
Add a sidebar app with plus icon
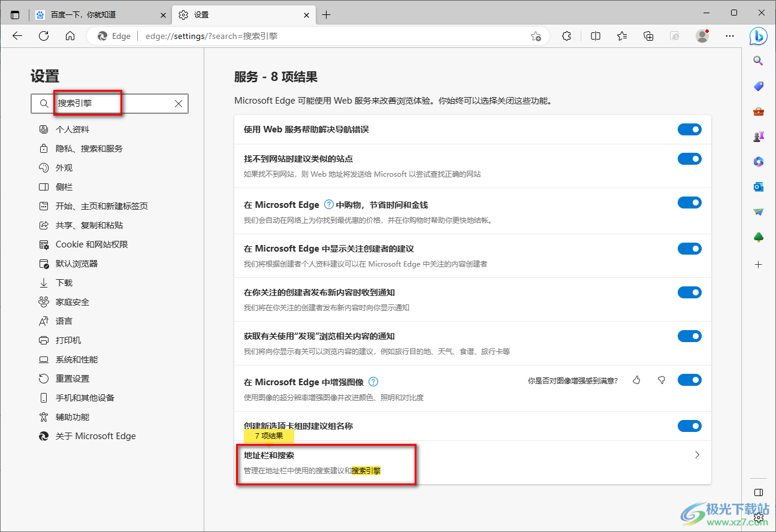(759, 264)
